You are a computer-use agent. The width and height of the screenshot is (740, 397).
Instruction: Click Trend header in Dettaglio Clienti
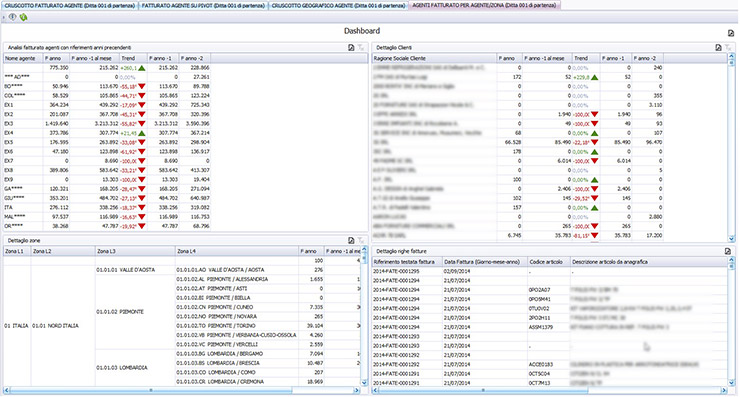(x=586, y=59)
